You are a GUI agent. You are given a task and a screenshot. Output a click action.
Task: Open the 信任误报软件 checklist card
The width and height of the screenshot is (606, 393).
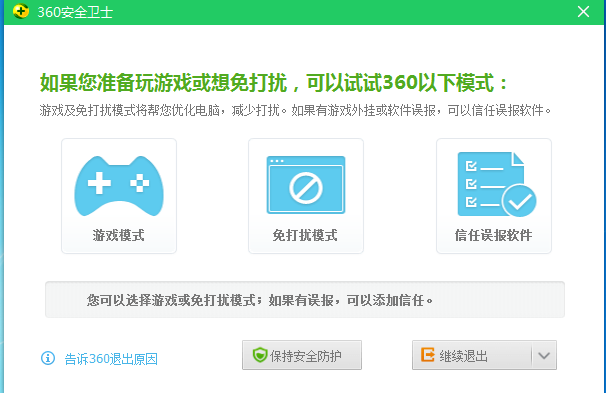494,196
